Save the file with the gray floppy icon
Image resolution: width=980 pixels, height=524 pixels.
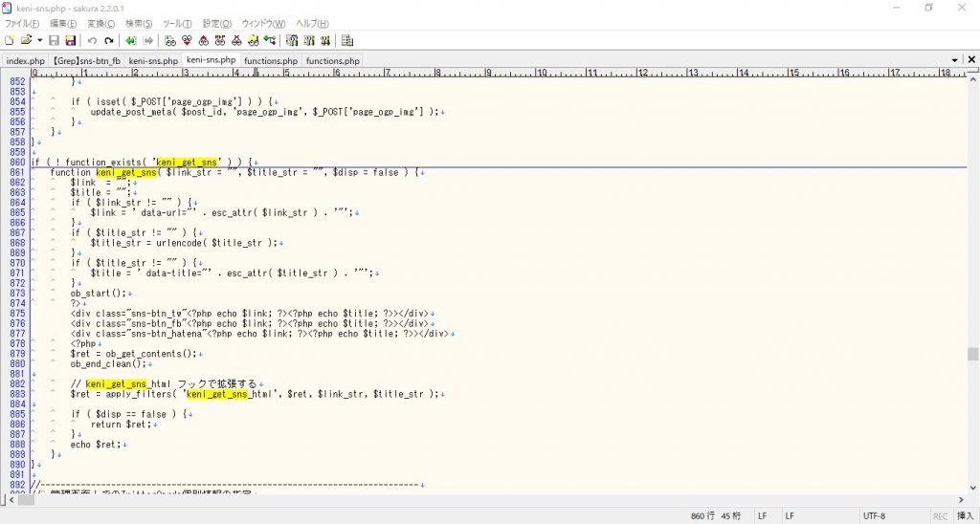point(54,40)
